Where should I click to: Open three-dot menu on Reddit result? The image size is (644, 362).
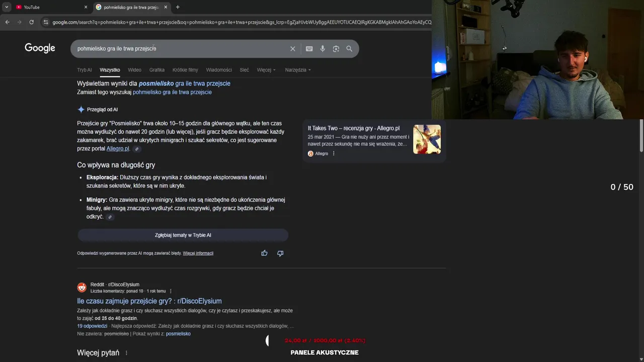click(x=171, y=291)
